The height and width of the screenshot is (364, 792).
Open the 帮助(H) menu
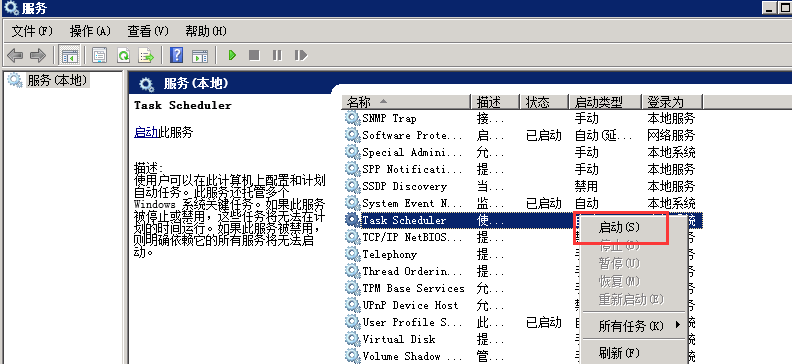click(x=206, y=31)
